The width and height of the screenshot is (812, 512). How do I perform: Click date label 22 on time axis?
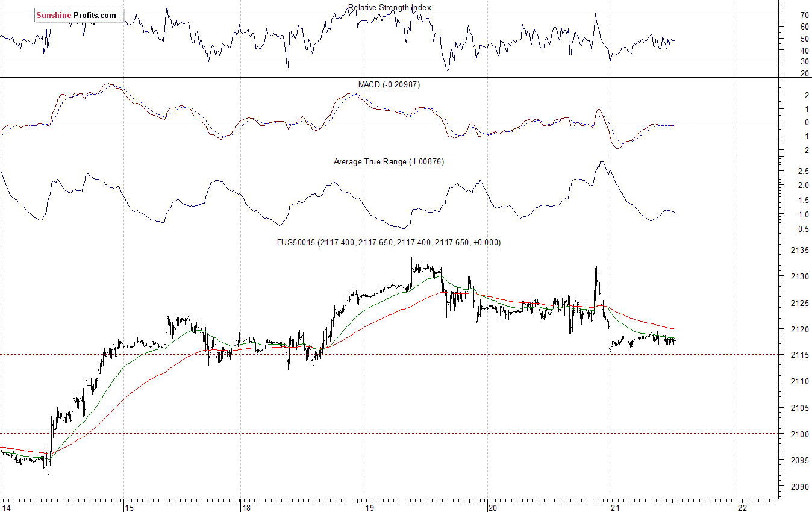(743, 507)
